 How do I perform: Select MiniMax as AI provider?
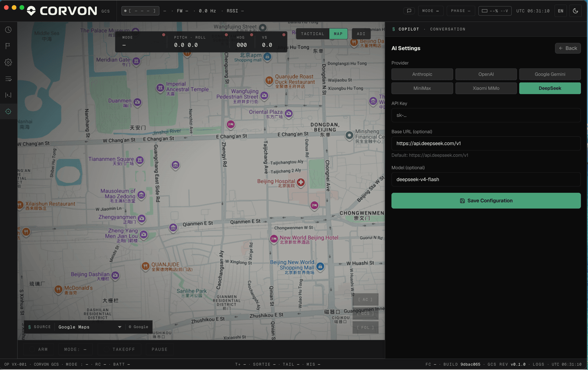click(x=422, y=88)
